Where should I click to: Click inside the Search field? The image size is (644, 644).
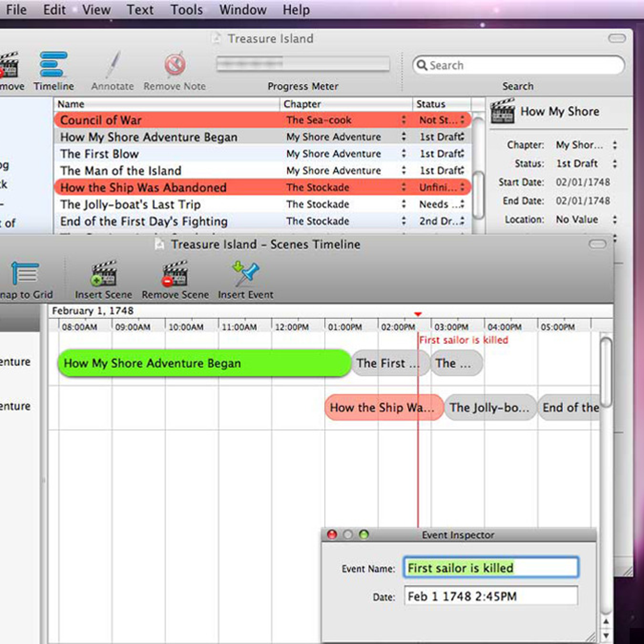[519, 65]
